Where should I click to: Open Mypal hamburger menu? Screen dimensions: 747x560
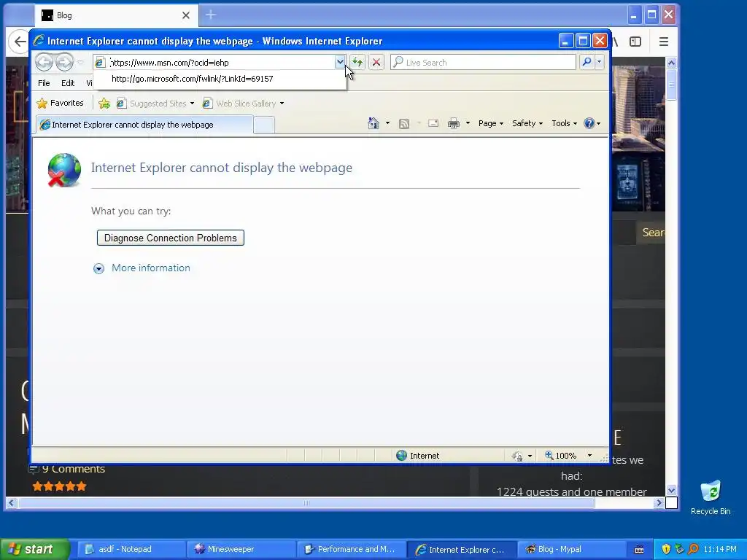[x=664, y=42]
